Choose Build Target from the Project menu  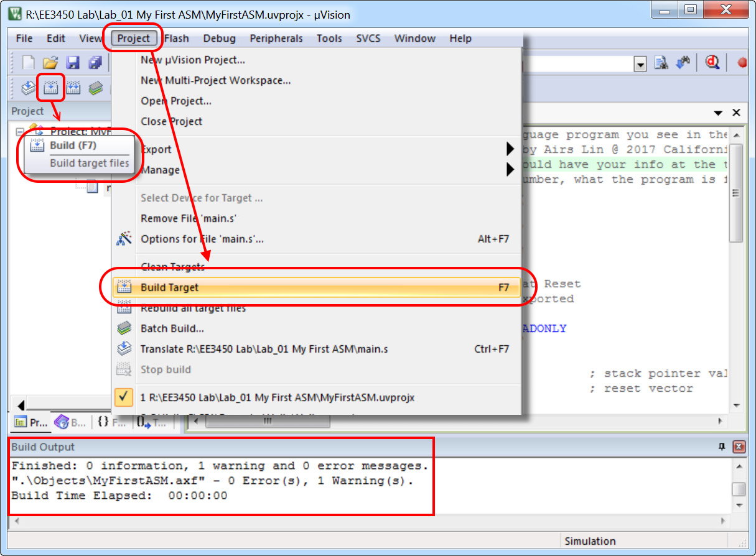coord(169,287)
